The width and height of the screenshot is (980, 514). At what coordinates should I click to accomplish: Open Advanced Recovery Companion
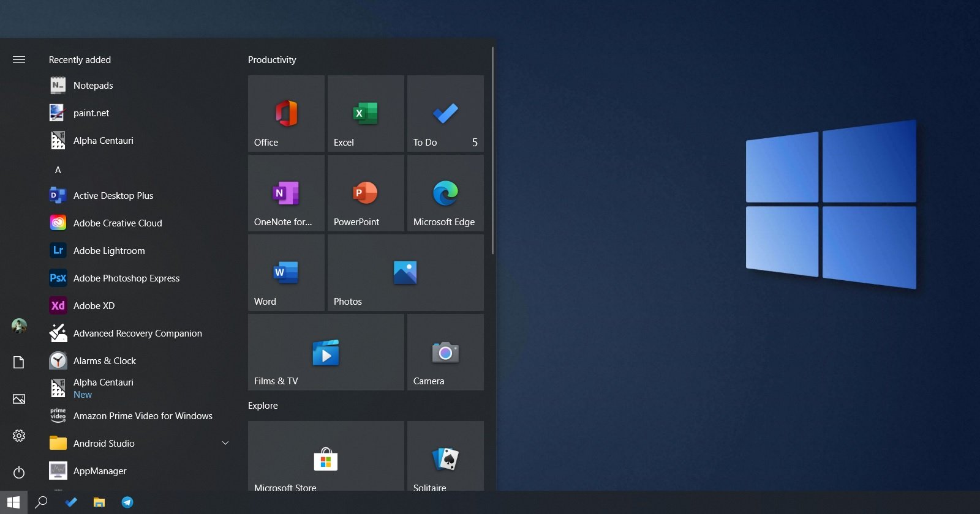click(x=141, y=333)
